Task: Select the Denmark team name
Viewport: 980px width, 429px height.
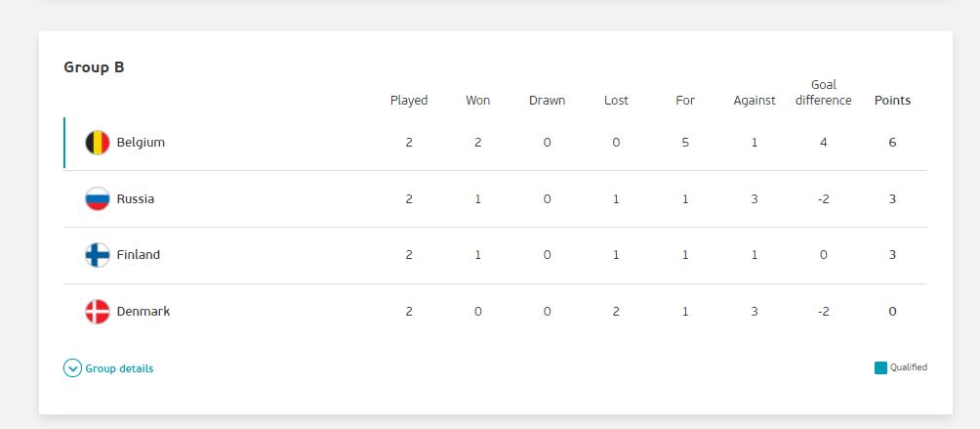Action: click(143, 312)
